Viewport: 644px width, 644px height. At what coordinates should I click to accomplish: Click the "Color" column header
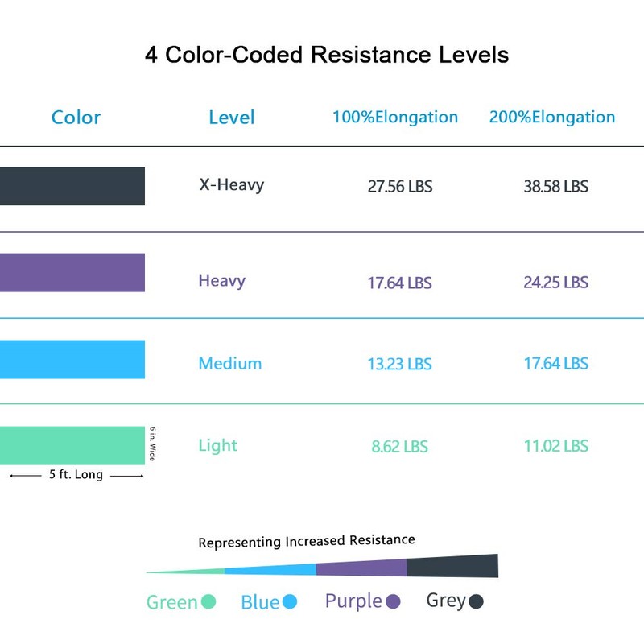tap(76, 118)
